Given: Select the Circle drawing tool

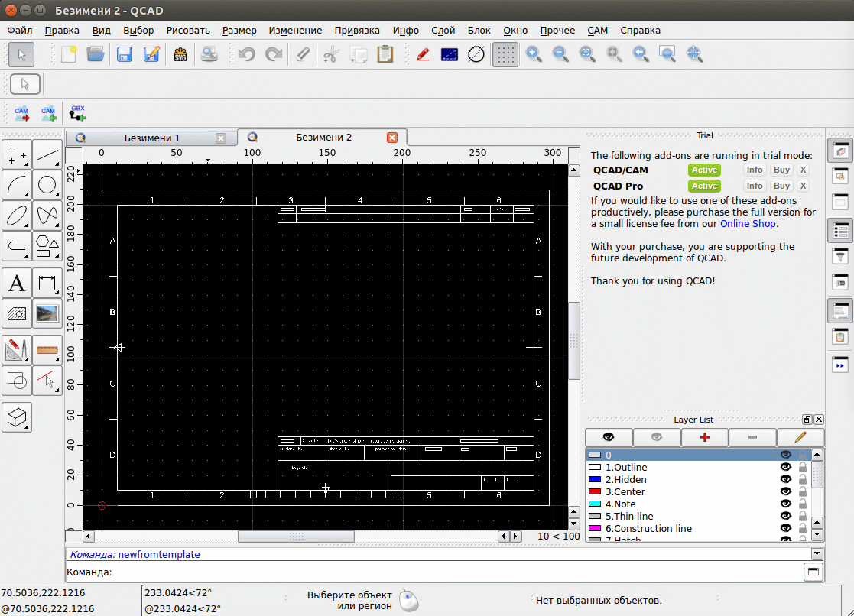Looking at the screenshot, I should (47, 186).
